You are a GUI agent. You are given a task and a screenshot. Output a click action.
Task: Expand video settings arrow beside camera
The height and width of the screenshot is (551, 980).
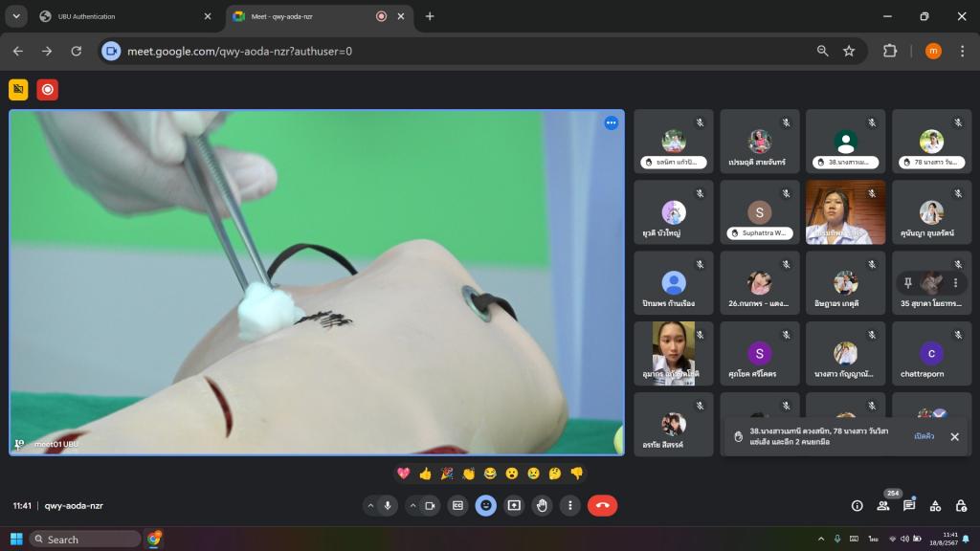click(x=412, y=506)
